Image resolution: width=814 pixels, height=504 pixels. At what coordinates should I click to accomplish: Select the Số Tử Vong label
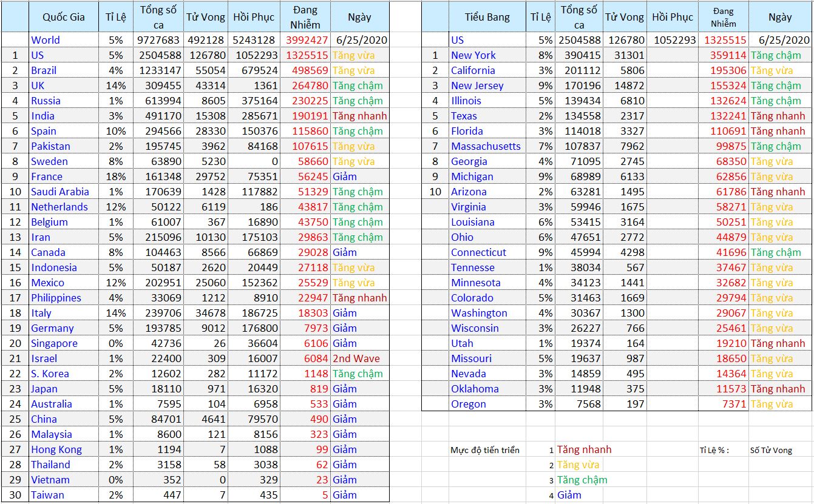point(771,450)
